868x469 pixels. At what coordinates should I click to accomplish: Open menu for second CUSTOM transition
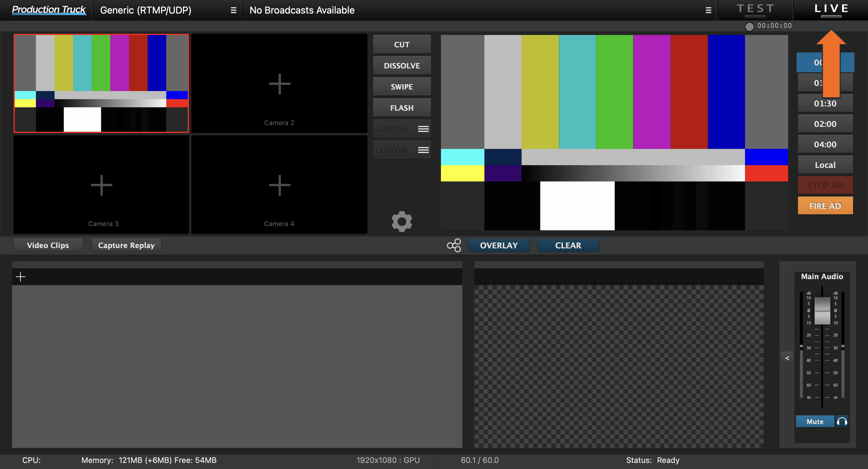point(423,150)
